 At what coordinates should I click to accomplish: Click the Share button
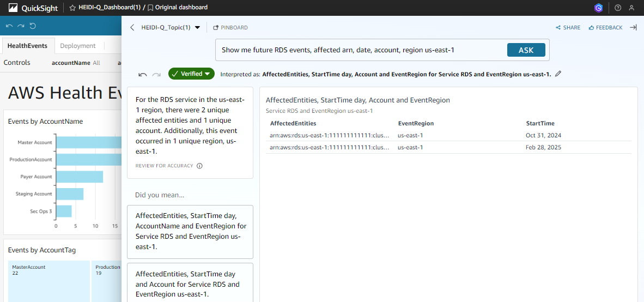coord(568,28)
